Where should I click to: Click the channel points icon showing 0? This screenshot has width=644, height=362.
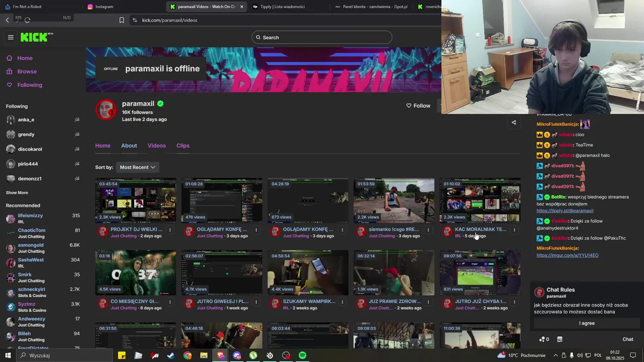(544, 339)
